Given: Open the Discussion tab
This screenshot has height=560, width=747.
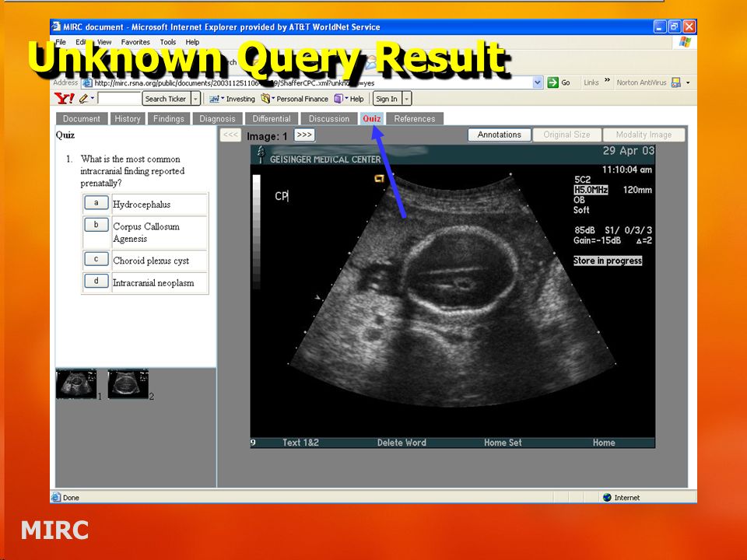Looking at the screenshot, I should [x=328, y=118].
